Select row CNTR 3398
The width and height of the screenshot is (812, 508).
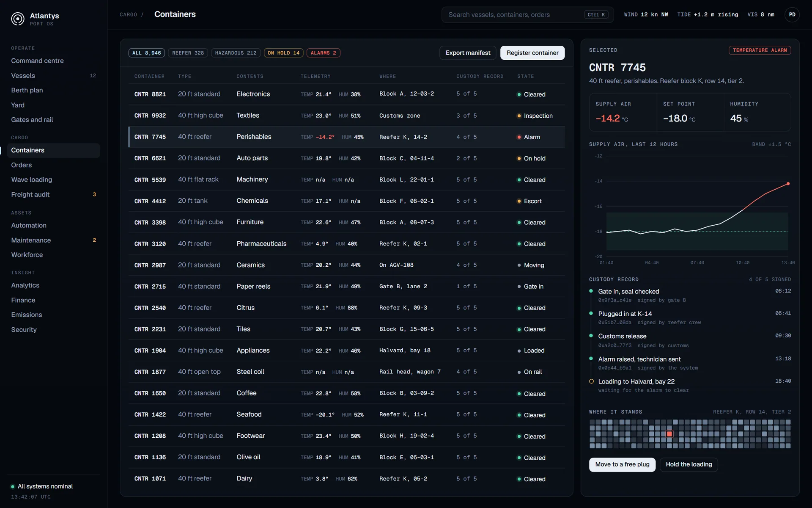[346, 222]
